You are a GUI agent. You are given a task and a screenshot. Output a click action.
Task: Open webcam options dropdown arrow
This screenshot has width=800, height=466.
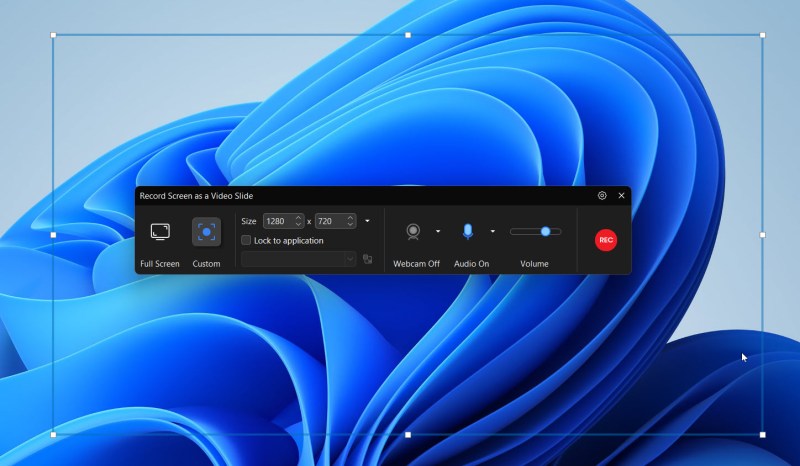click(x=438, y=231)
